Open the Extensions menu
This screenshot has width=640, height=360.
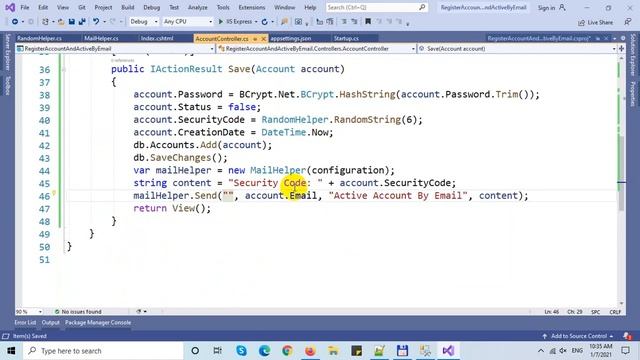pyautogui.click(x=251, y=7)
